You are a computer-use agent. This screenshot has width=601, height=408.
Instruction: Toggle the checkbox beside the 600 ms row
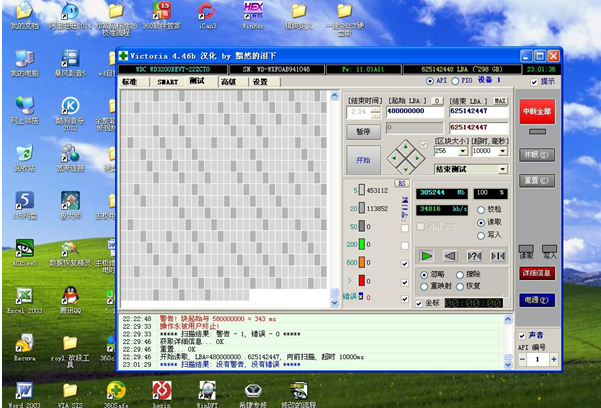click(x=405, y=264)
